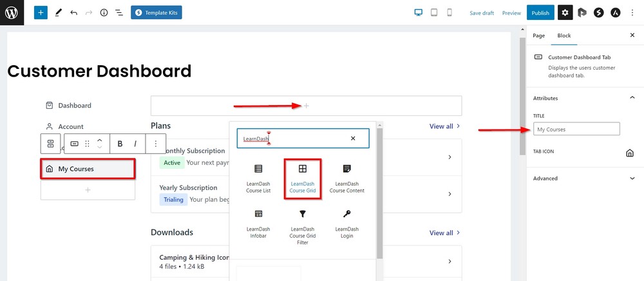Open the editor options three-dot menu
This screenshot has width=644, height=281.
click(x=632, y=13)
